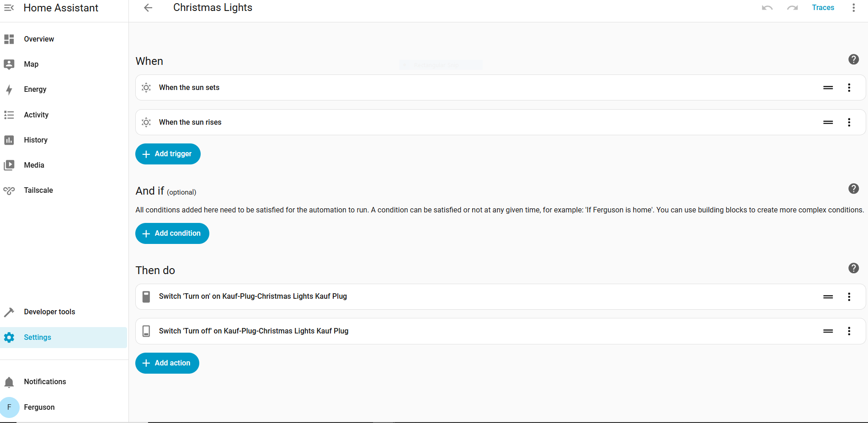The image size is (868, 423).
Task: Open help for the And if section
Action: pos(853,189)
